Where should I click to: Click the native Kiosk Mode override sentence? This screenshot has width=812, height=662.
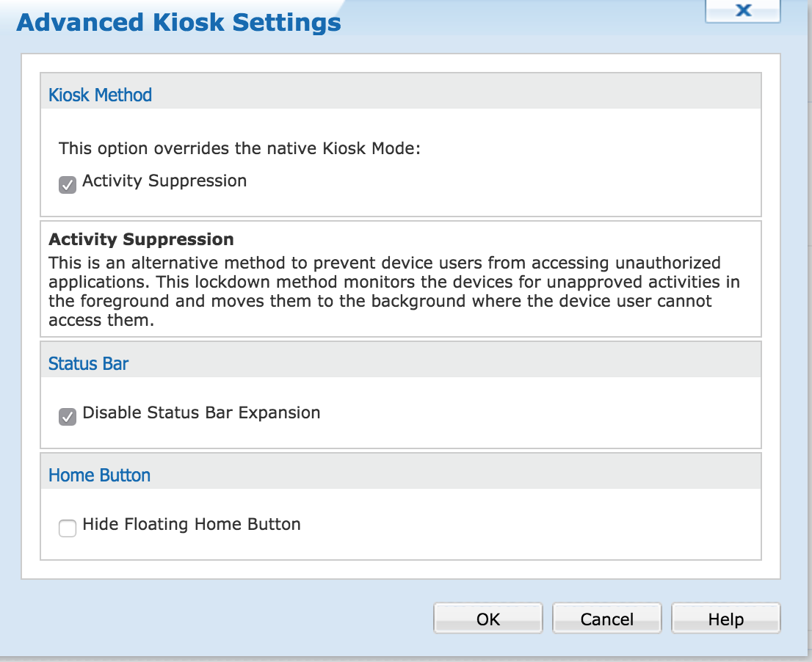(x=239, y=148)
